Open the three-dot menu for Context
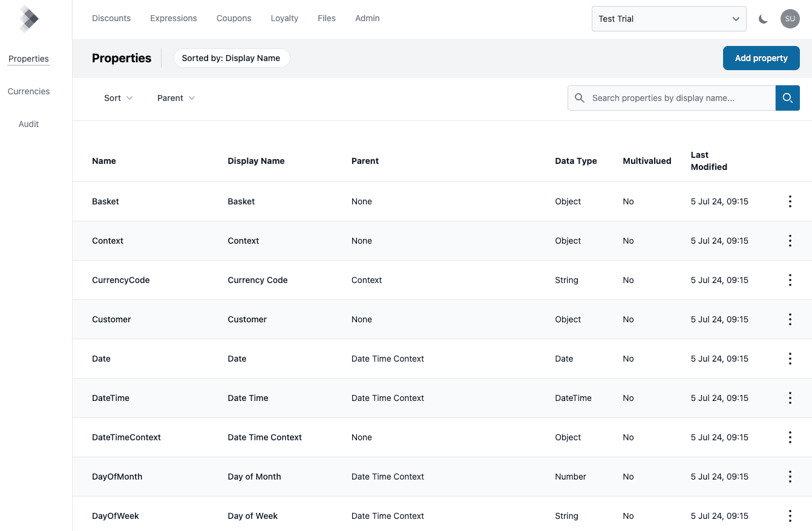 pos(790,241)
